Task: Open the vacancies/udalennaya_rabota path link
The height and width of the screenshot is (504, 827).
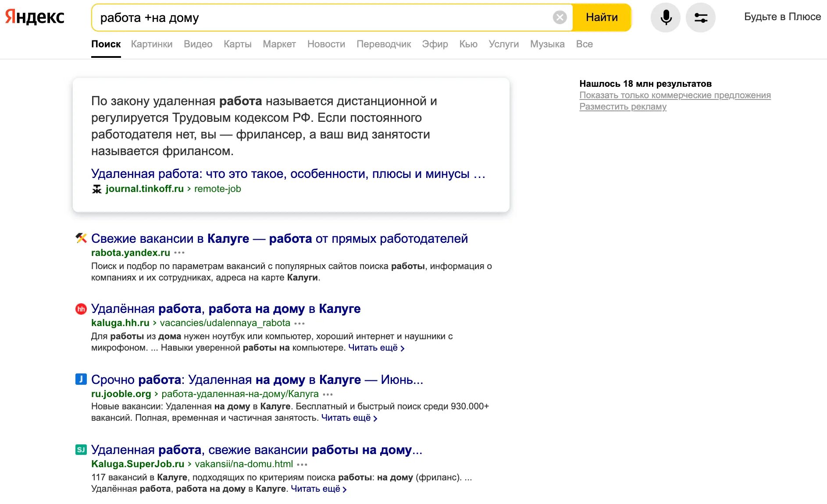Action: click(x=225, y=323)
